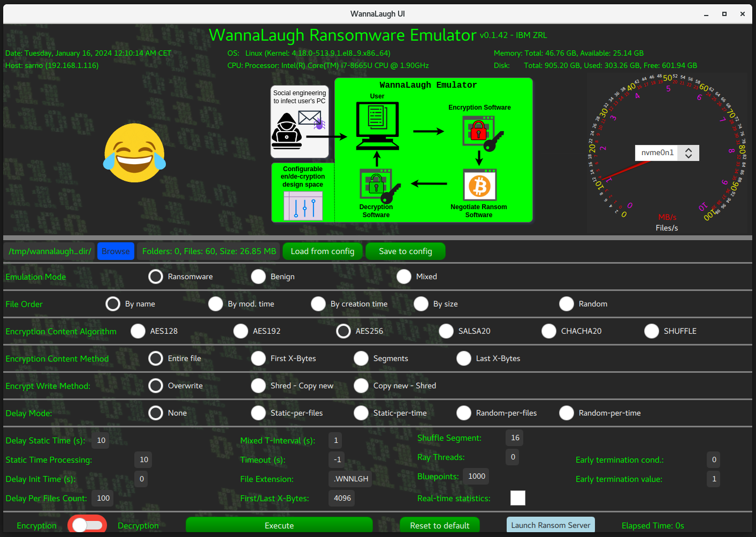Click the Delay Per Files Count field
The width and height of the screenshot is (756, 537).
click(103, 498)
